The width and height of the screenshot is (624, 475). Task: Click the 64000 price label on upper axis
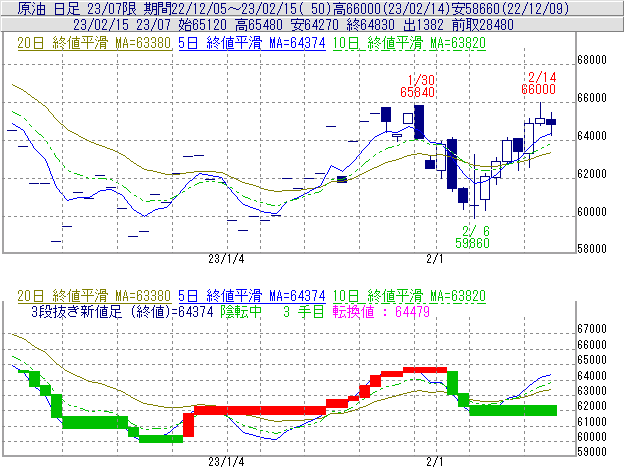tap(592, 136)
